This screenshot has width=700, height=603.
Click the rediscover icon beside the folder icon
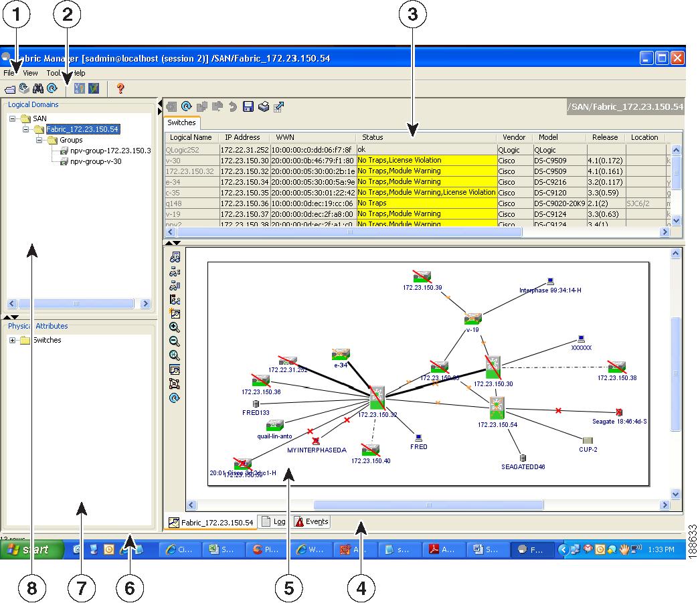[x=24, y=88]
